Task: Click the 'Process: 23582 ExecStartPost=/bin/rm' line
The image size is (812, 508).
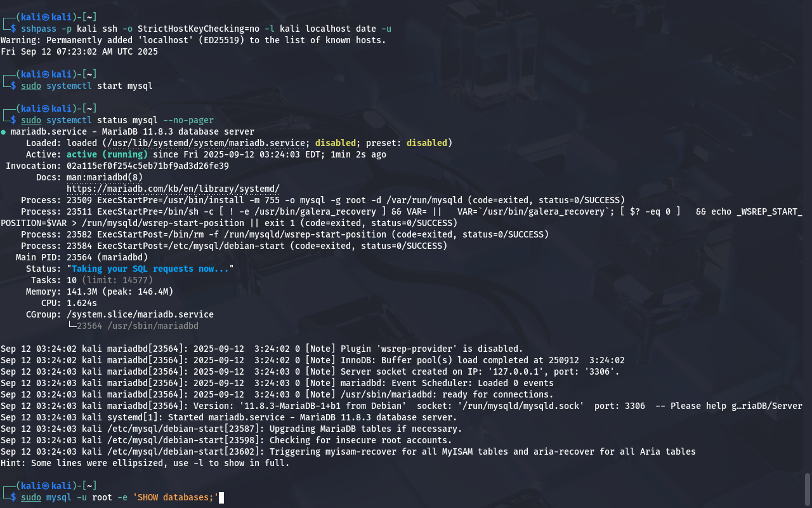Action: click(x=285, y=234)
